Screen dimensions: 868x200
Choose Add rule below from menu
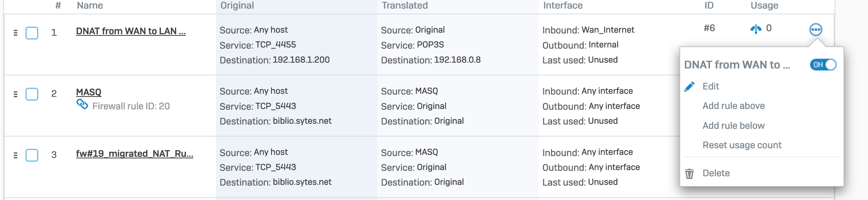(x=733, y=126)
